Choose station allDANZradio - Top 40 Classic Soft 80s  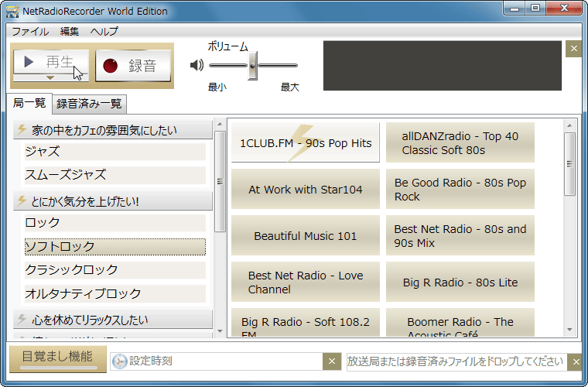(x=460, y=142)
